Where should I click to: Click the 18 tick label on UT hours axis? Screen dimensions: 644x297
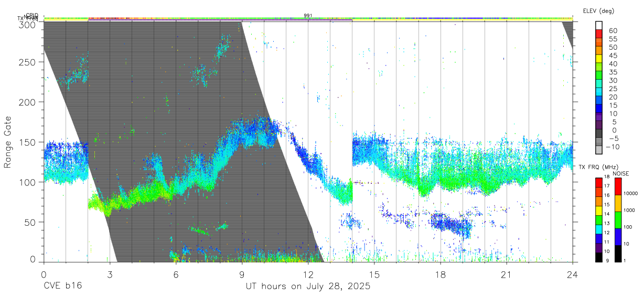click(x=440, y=274)
